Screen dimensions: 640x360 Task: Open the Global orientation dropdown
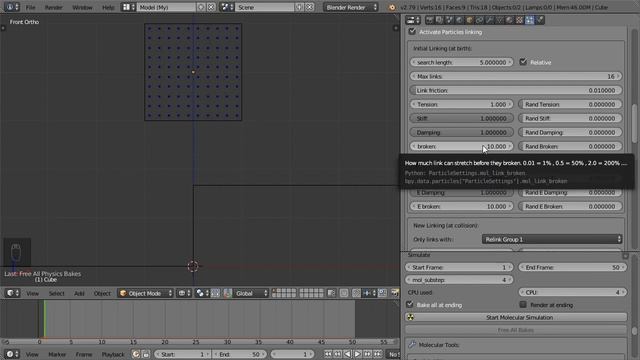coord(251,293)
